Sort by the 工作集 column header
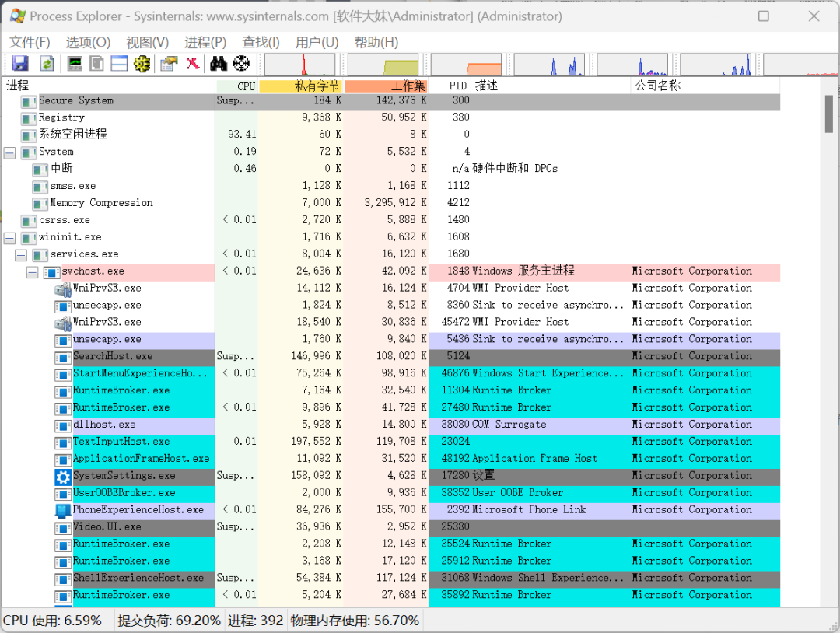The image size is (840, 633). coord(386,86)
